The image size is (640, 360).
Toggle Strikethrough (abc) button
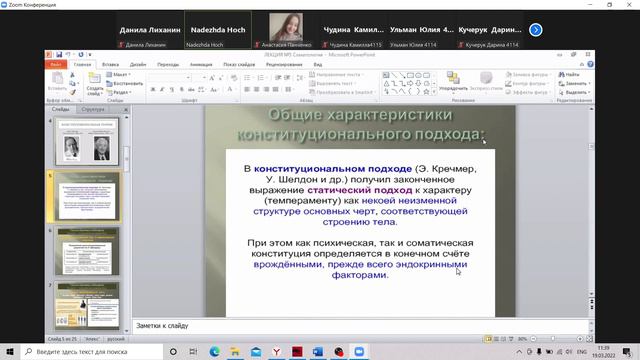click(191, 89)
